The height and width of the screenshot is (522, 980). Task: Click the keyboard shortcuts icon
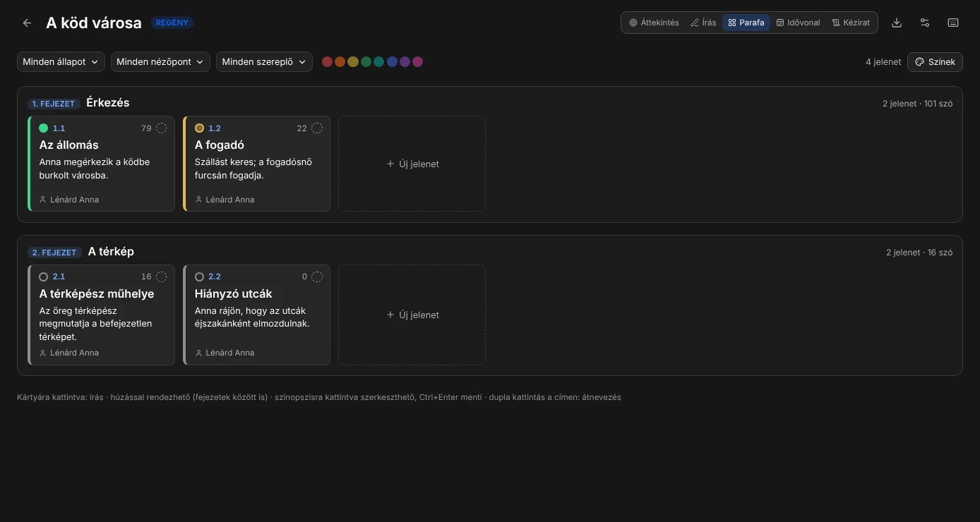[x=953, y=23]
